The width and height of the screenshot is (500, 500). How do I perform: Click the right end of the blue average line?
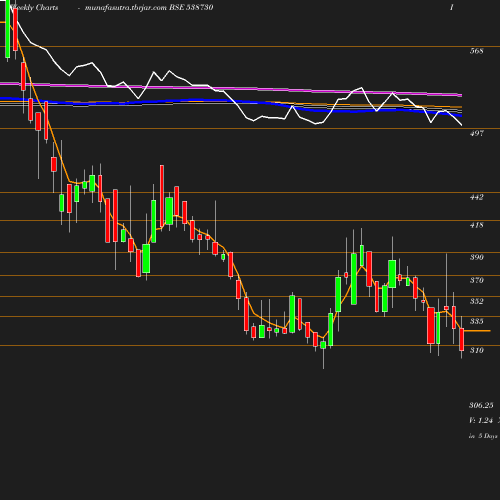(461, 115)
